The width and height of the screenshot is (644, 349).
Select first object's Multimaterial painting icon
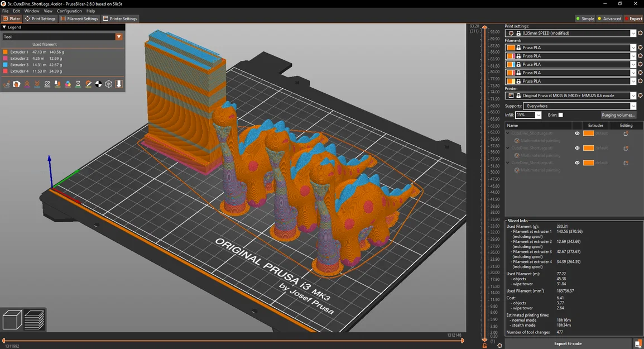pyautogui.click(x=517, y=141)
